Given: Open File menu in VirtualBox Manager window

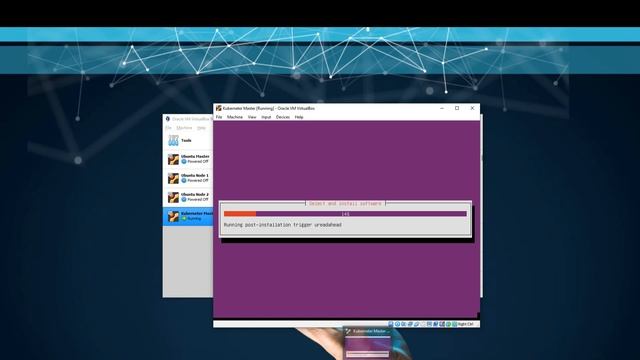Looking at the screenshot, I should click(x=168, y=128).
